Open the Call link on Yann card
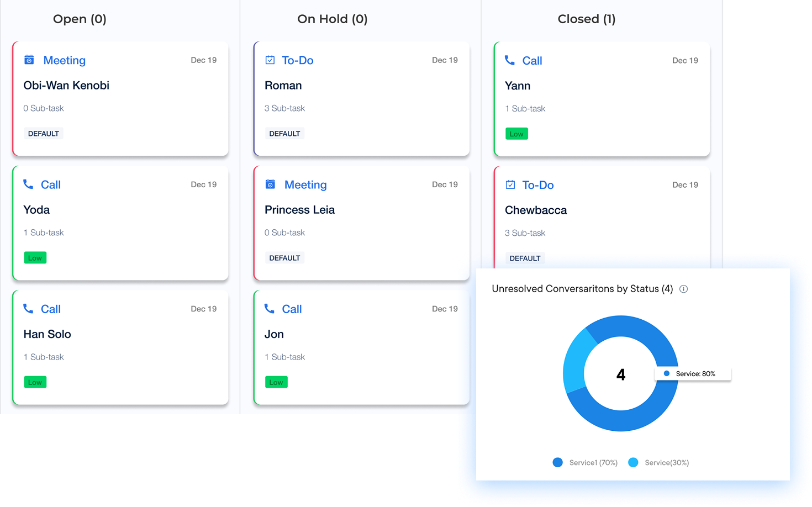Image resolution: width=812 pixels, height=507 pixels. 532,61
